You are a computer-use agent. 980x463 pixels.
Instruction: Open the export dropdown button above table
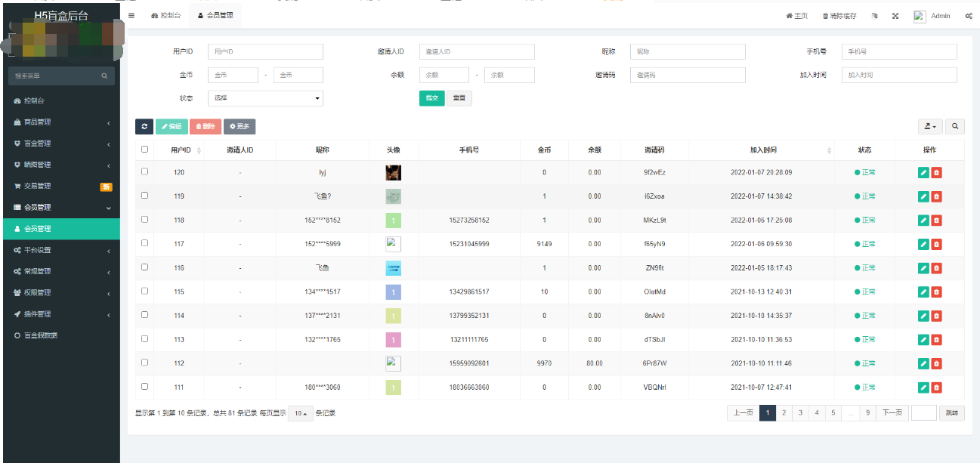(x=930, y=127)
